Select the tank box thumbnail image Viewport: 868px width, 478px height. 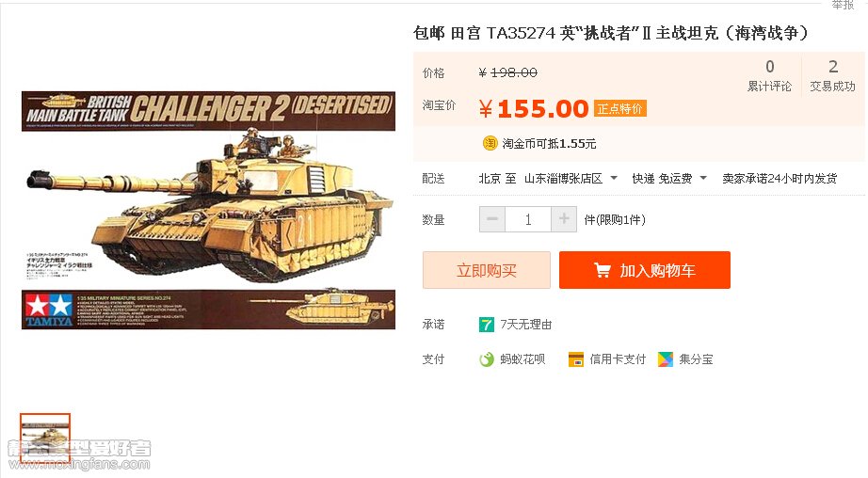coord(45,438)
